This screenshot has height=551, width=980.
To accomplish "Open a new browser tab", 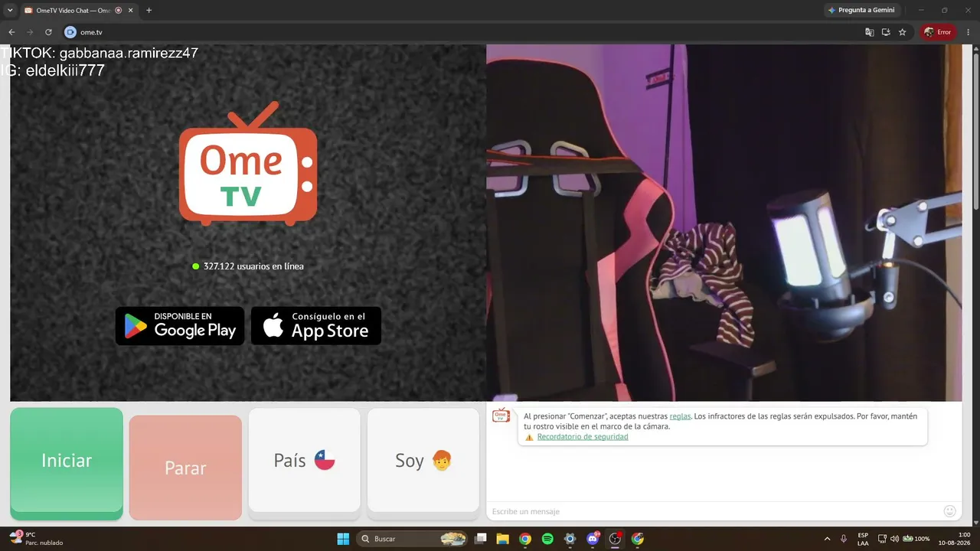I will click(149, 10).
